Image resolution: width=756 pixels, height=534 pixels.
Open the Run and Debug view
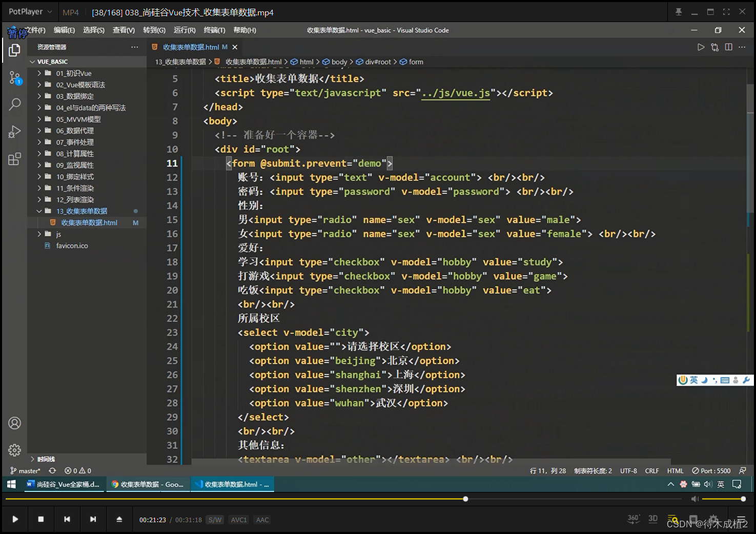tap(15, 132)
